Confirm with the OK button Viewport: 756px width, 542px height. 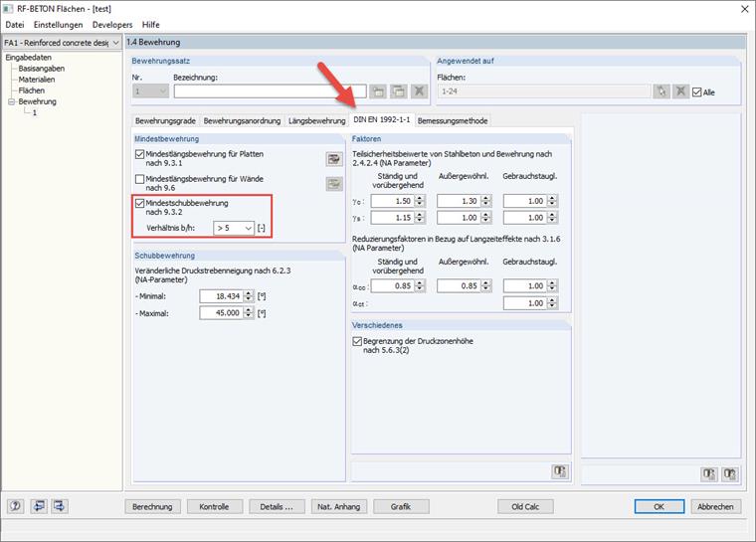[660, 506]
